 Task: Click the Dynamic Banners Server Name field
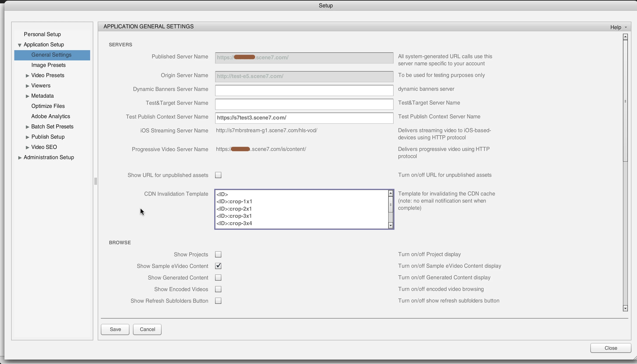[304, 90]
